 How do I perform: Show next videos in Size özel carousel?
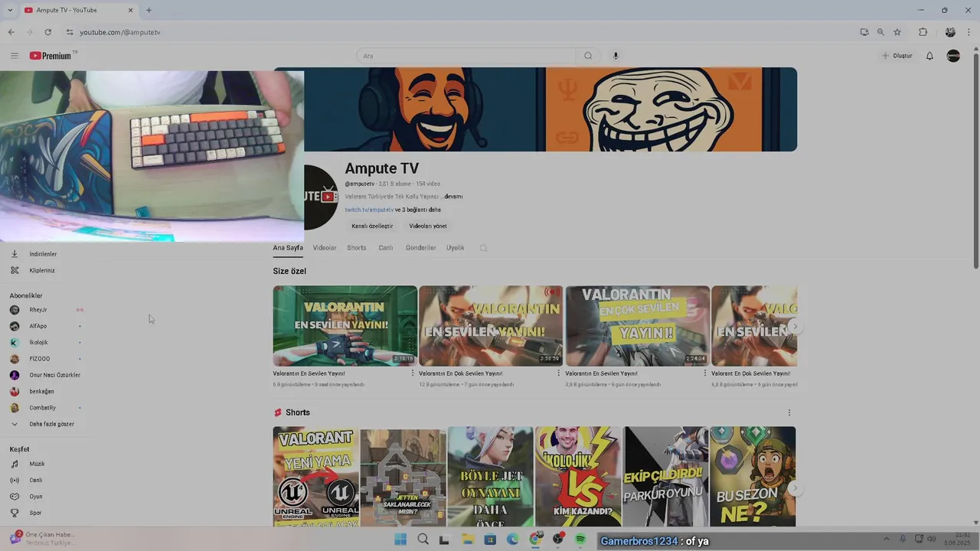(795, 326)
